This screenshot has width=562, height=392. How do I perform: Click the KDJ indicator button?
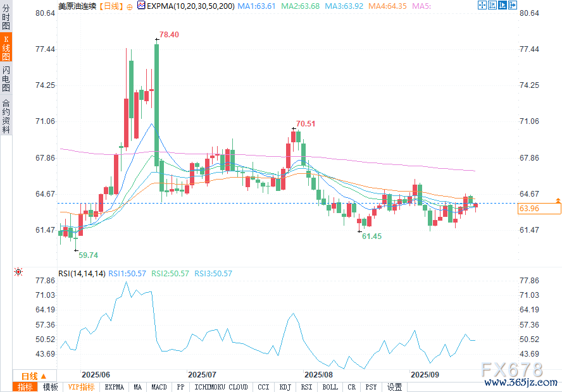[285, 387]
